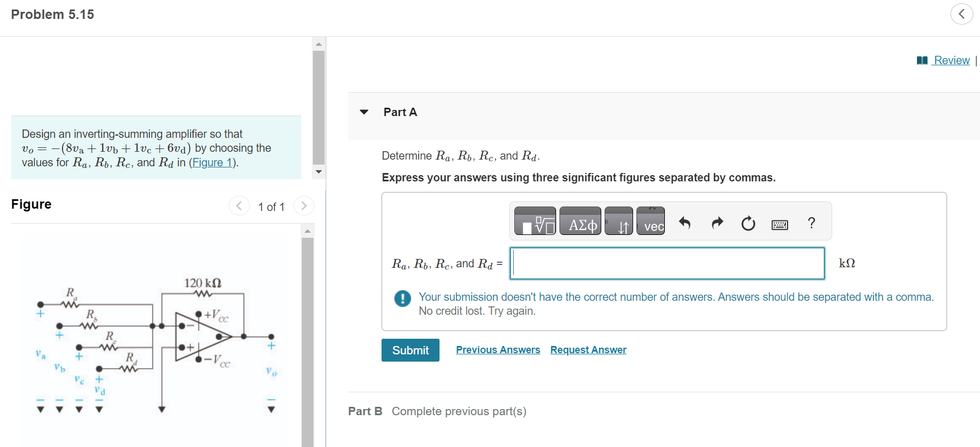View Previous Answers
The width and height of the screenshot is (980, 447).
498,349
